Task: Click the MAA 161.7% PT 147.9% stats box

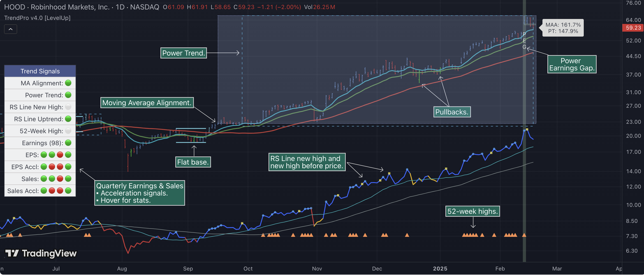Action: (x=563, y=28)
